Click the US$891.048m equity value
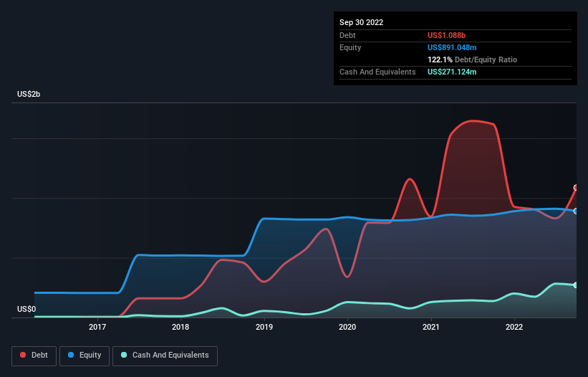 452,47
